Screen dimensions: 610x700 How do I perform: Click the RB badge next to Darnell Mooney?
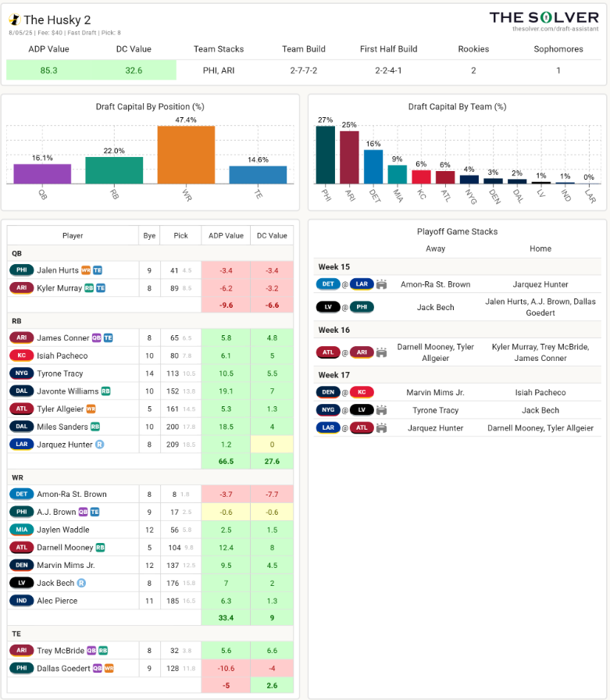[x=101, y=548]
